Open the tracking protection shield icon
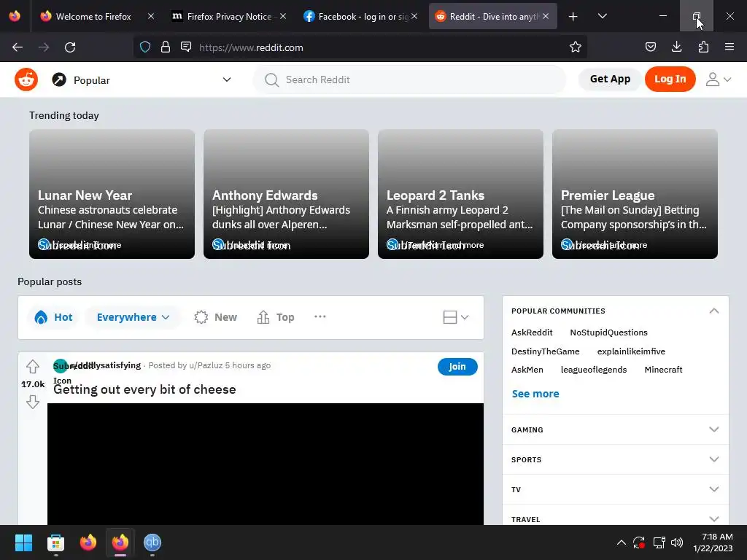This screenshot has height=560, width=747. [x=145, y=47]
